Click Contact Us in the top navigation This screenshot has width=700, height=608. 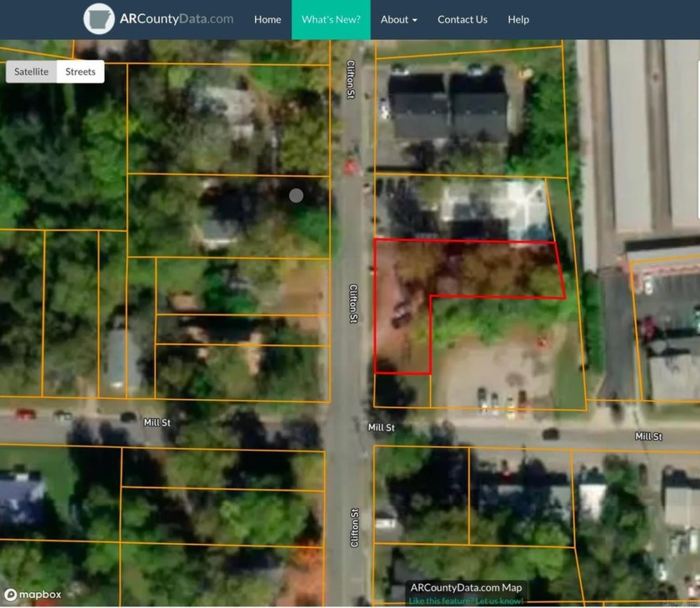[x=462, y=19]
